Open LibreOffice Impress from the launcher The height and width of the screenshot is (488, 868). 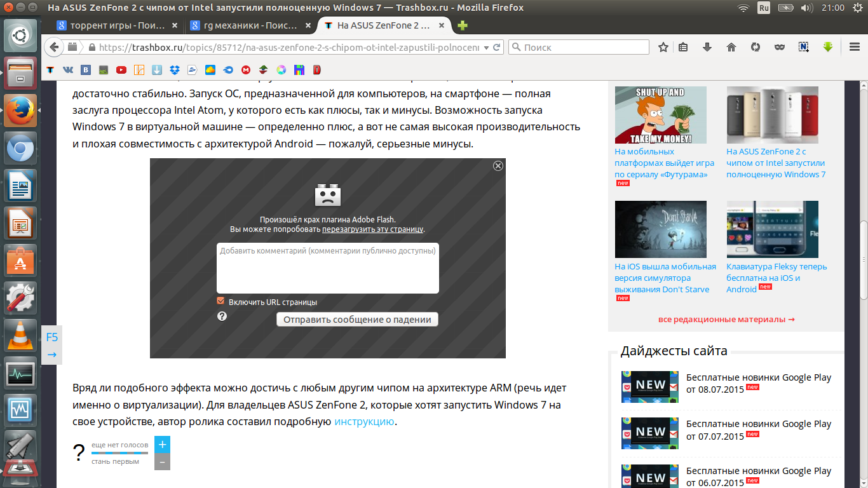[20, 223]
